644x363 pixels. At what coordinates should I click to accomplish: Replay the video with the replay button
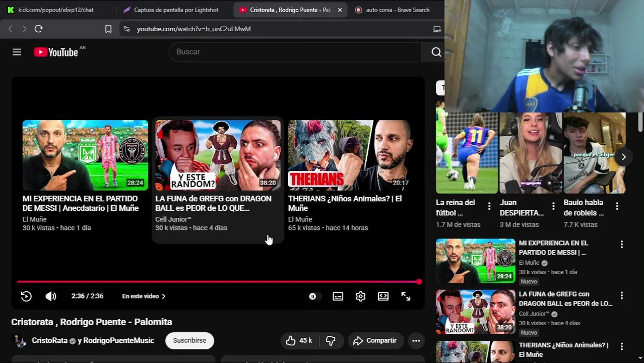[26, 296]
